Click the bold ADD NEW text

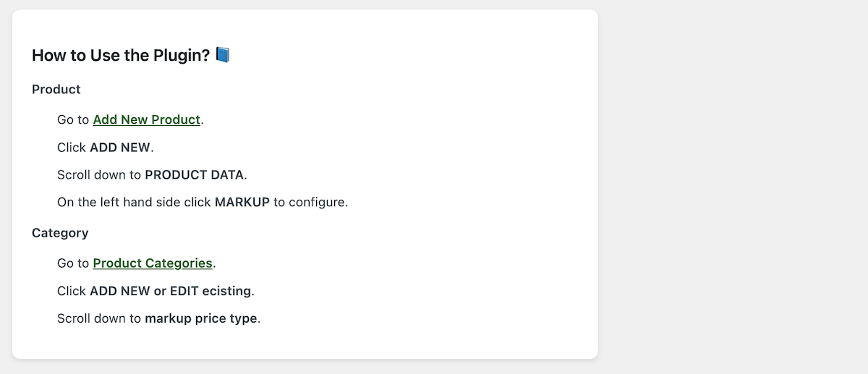click(120, 148)
